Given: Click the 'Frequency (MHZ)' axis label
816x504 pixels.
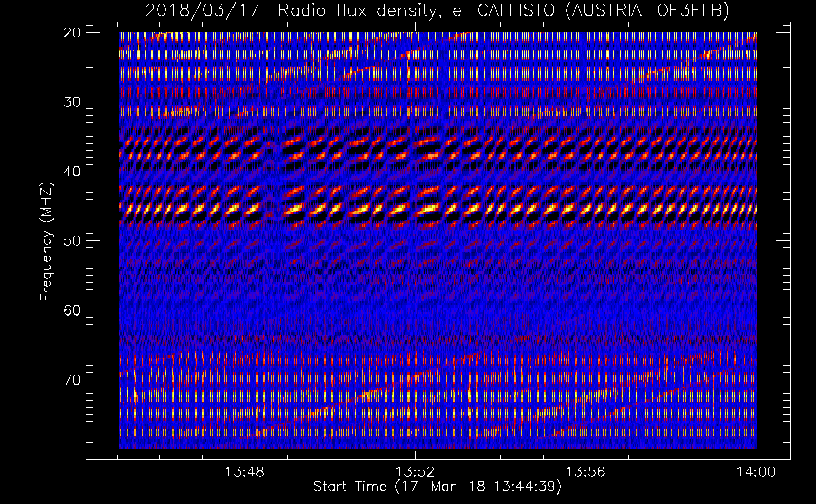Looking at the screenshot, I should click(46, 241).
